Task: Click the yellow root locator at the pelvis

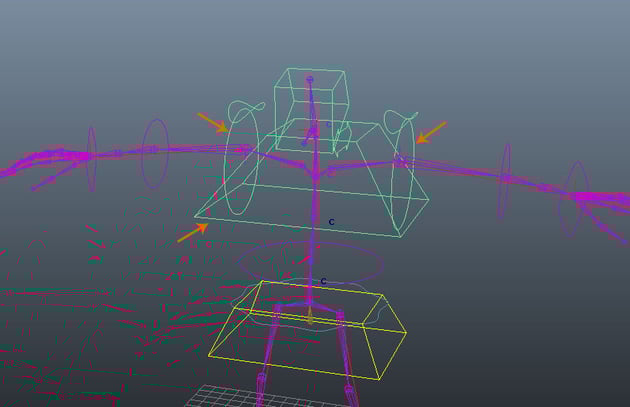Action: click(309, 315)
